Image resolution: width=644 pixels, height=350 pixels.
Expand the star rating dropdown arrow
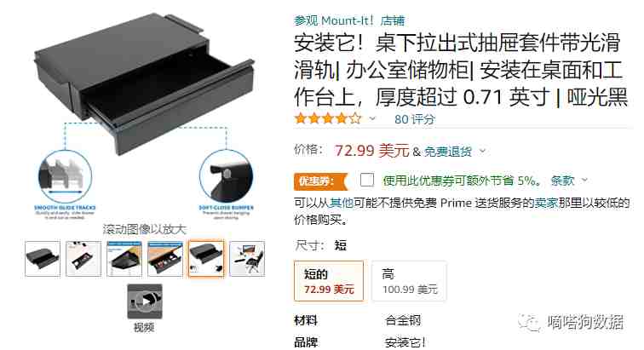(372, 119)
